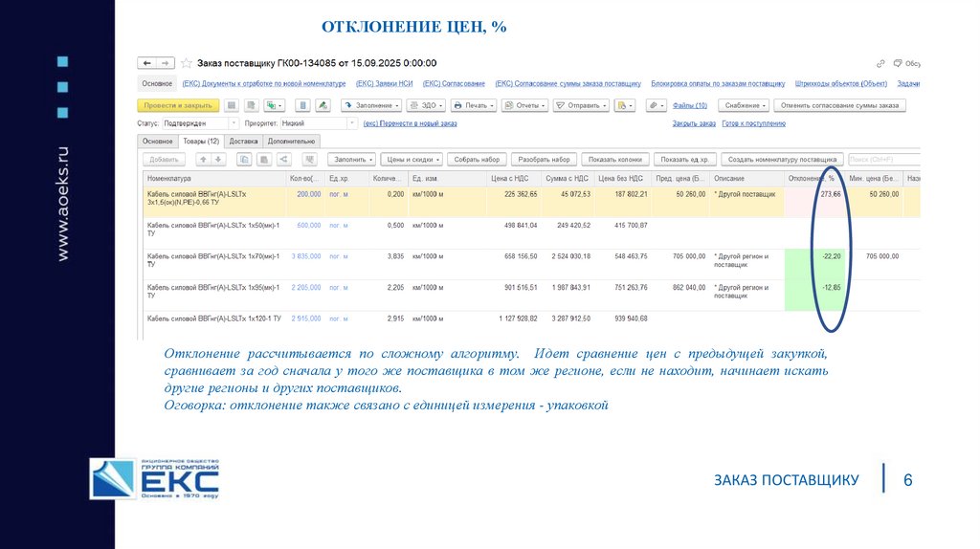Open the create-based-on green icon dropdown
Screen dimensions: 980x549
point(275,105)
